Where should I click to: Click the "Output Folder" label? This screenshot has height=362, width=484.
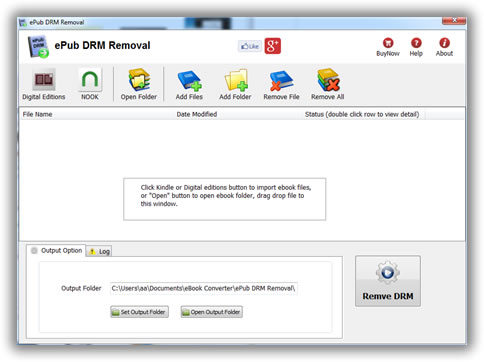tap(81, 288)
